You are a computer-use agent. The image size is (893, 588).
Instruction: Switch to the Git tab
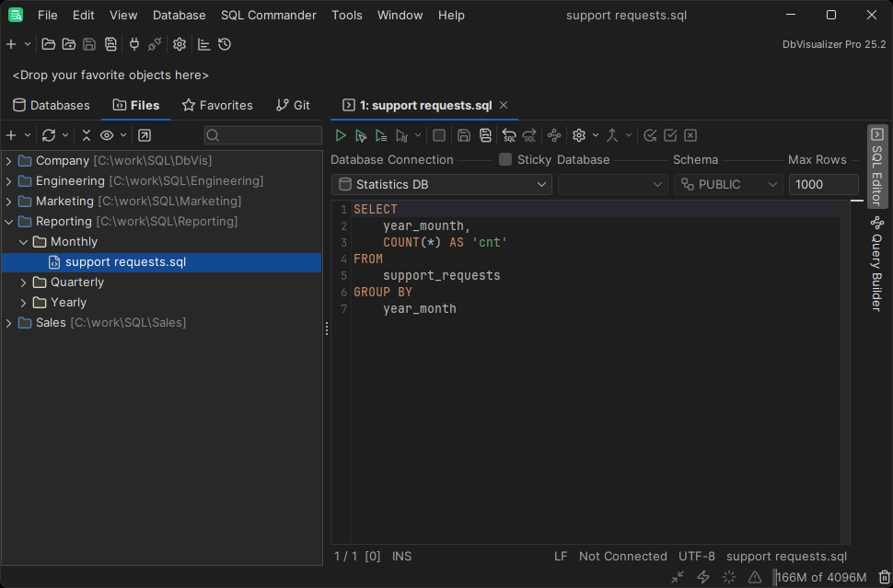[x=293, y=105]
